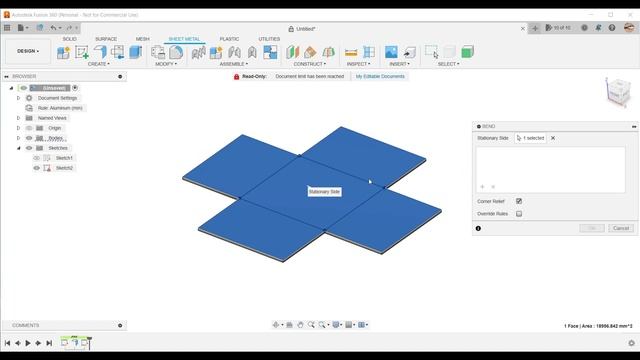Screen dimensions: 640x360
Task: Select the Sketch2 item in browser
Action: tap(64, 168)
